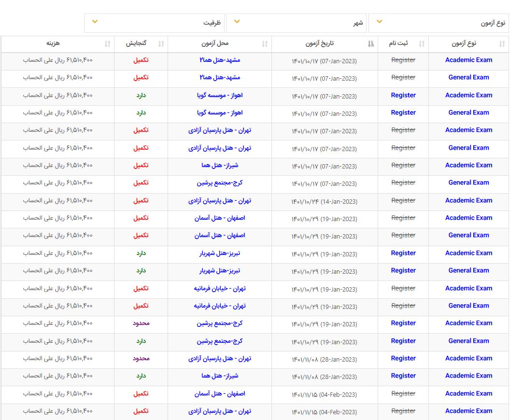The height and width of the screenshot is (420, 510).
Task: Open the ظرفیت capacity dropdown
Action: (154, 23)
